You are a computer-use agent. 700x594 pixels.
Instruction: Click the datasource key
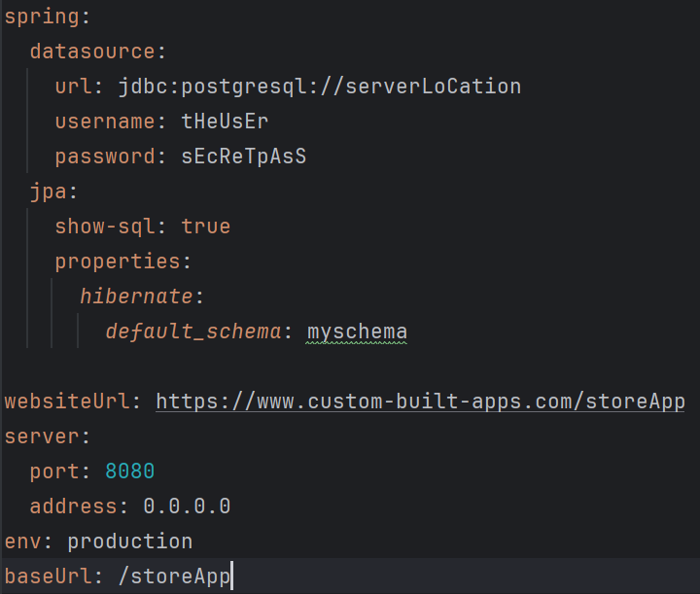(91, 52)
